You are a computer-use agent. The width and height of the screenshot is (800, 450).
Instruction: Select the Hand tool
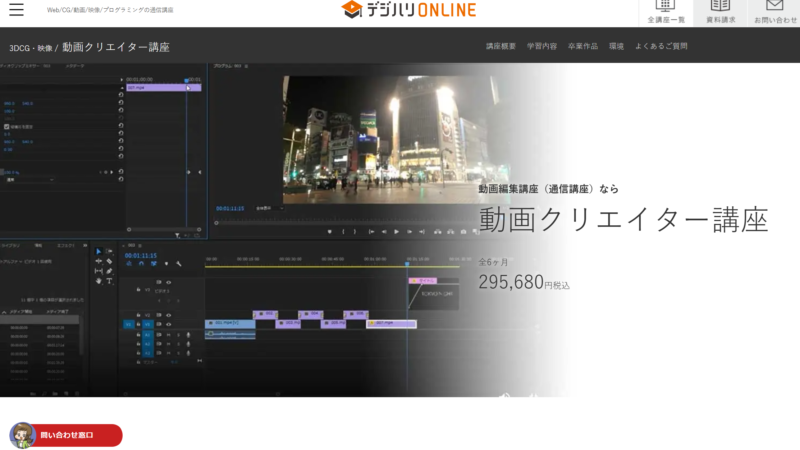[98, 281]
